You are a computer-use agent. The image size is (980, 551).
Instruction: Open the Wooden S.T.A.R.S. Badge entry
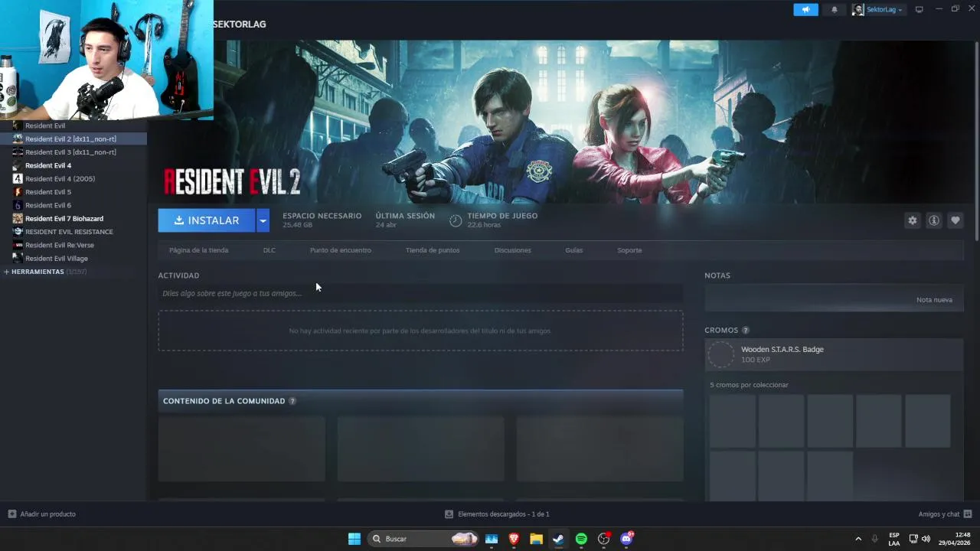[x=834, y=354]
